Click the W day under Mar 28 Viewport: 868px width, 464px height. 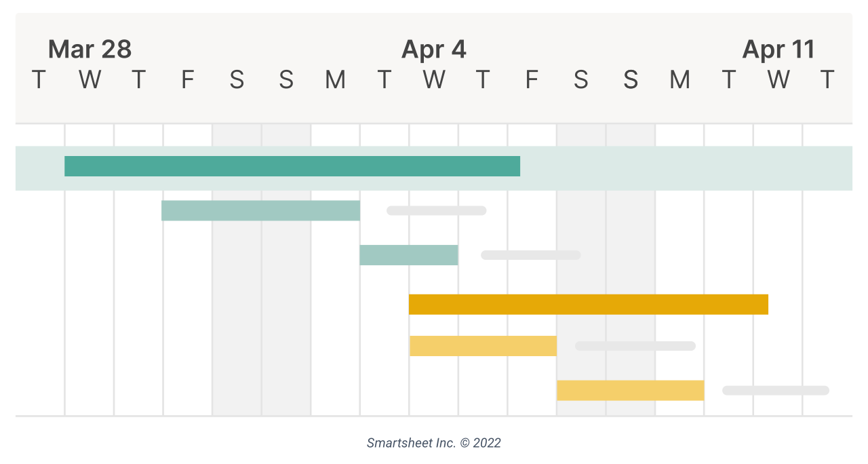click(x=90, y=80)
